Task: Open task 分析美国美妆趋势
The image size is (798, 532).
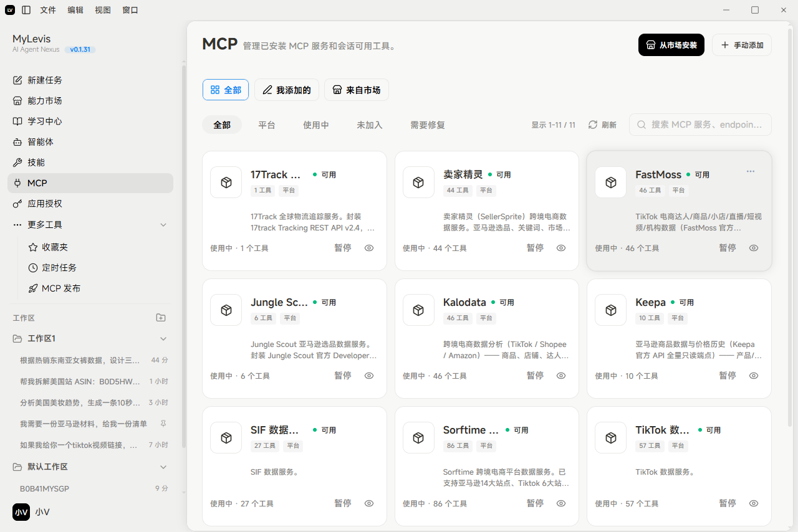Action: coord(90,402)
